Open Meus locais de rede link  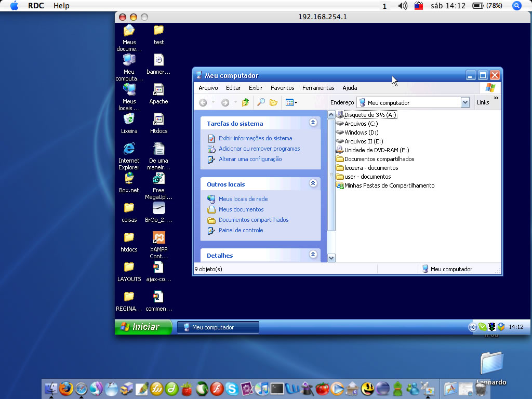(x=243, y=199)
